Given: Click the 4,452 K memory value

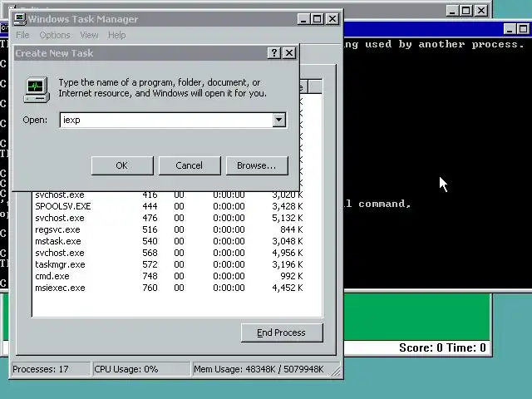Looking at the screenshot, I should click(288, 288).
